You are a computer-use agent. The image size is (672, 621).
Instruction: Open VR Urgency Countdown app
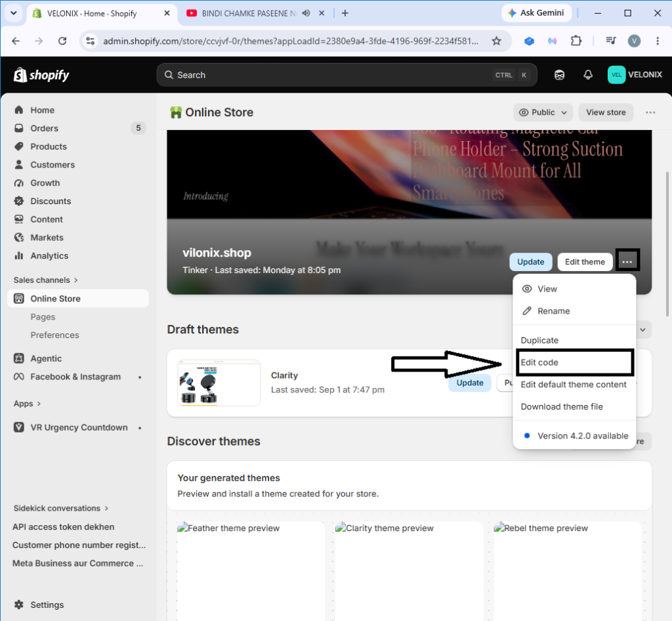[x=79, y=427]
